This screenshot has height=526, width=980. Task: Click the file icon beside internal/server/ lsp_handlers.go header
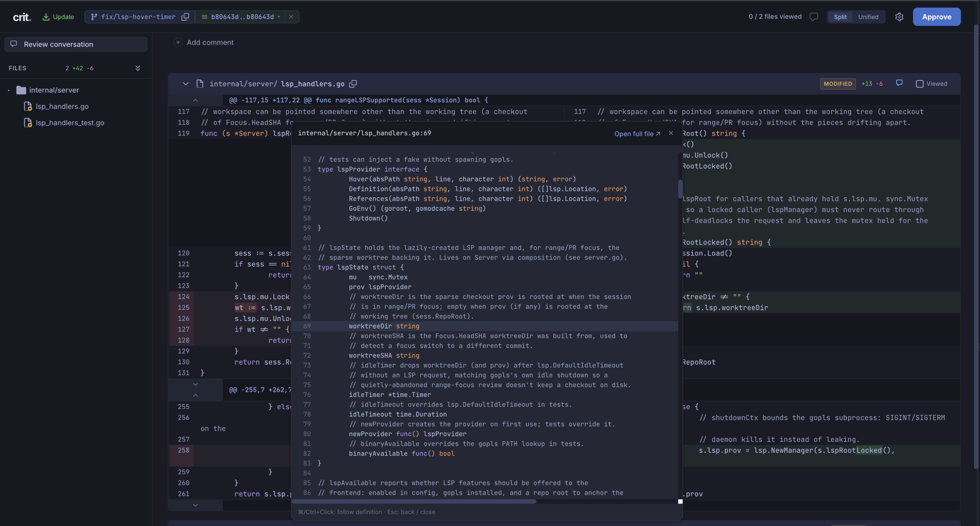click(200, 84)
